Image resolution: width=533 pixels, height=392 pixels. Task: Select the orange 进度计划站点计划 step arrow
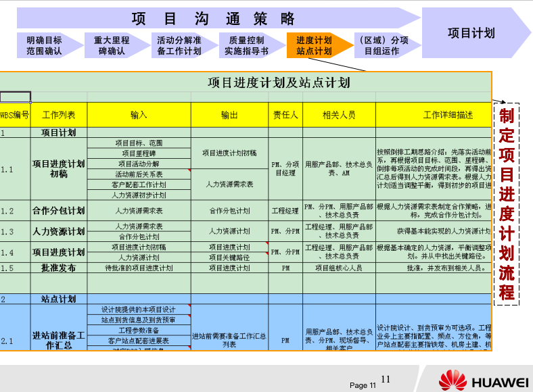pyautogui.click(x=319, y=45)
